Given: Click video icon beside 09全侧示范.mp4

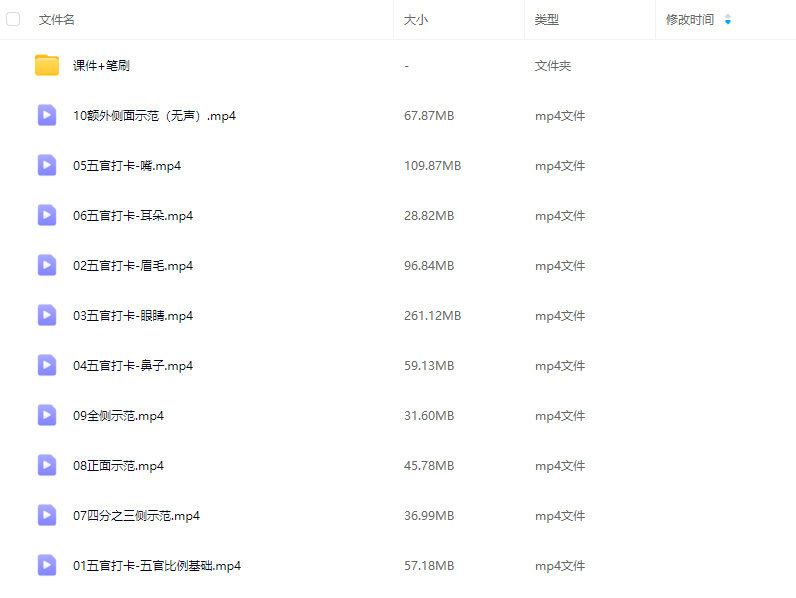Looking at the screenshot, I should pyautogui.click(x=47, y=416).
